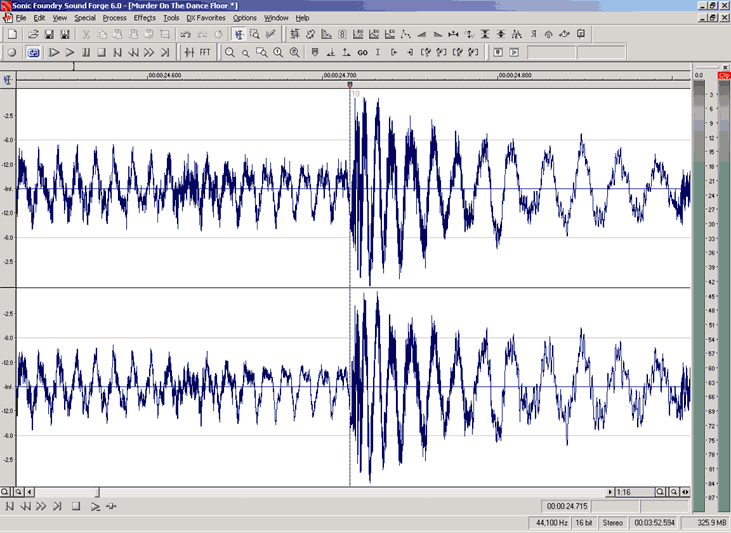
Task: Toggle Loop Playback button
Action: pyautogui.click(x=33, y=53)
